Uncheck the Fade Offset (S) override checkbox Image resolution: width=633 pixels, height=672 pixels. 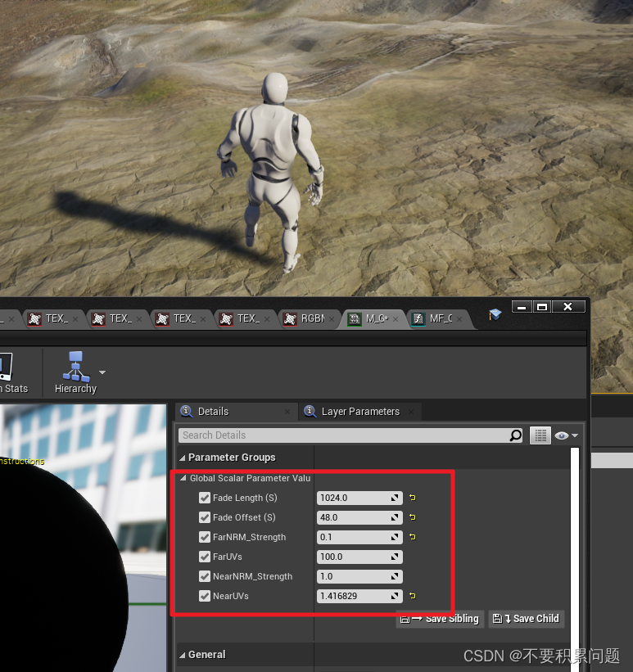point(205,517)
